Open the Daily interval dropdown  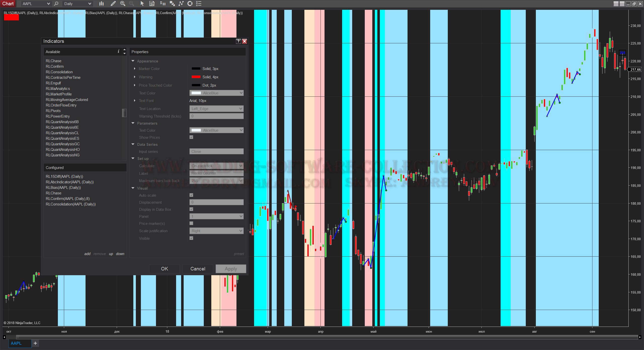(77, 4)
